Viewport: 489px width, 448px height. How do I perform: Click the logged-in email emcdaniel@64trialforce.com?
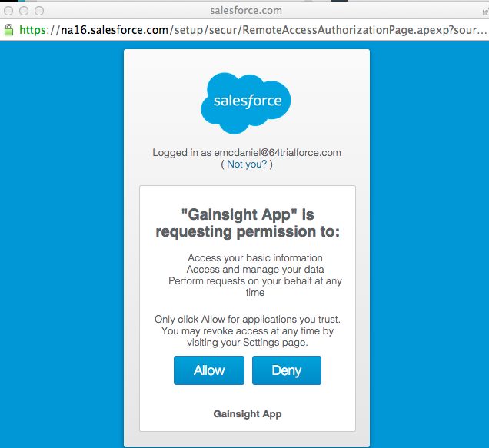[x=278, y=152]
